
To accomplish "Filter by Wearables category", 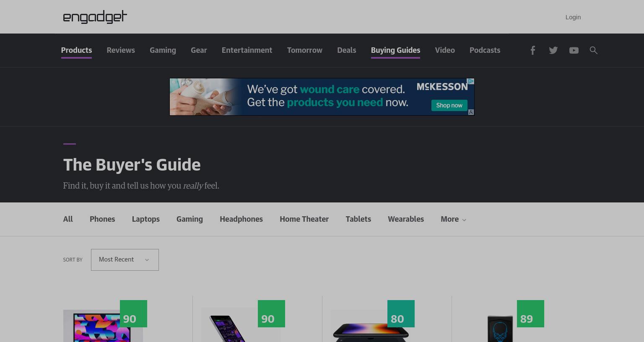I will coord(406,219).
